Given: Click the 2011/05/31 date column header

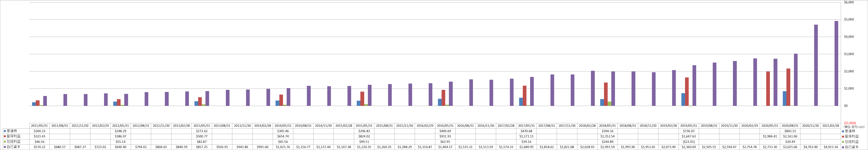Looking at the screenshot, I should click(39, 126).
